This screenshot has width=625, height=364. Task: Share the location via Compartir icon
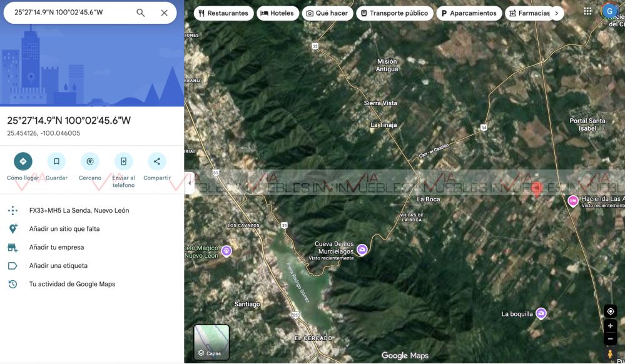[157, 161]
